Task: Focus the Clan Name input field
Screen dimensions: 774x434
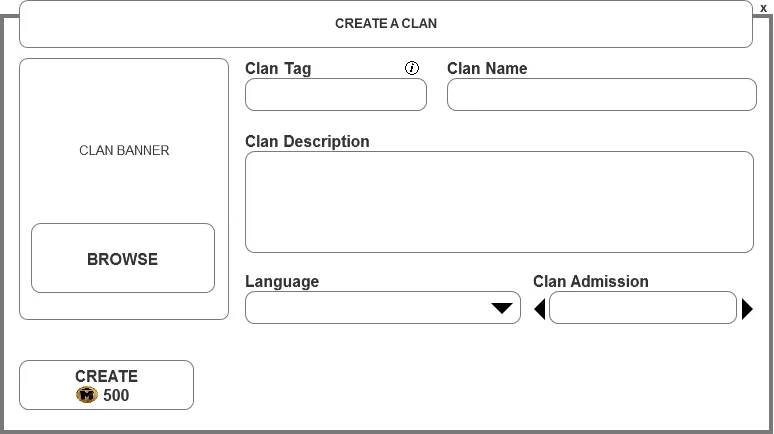Action: tap(601, 95)
